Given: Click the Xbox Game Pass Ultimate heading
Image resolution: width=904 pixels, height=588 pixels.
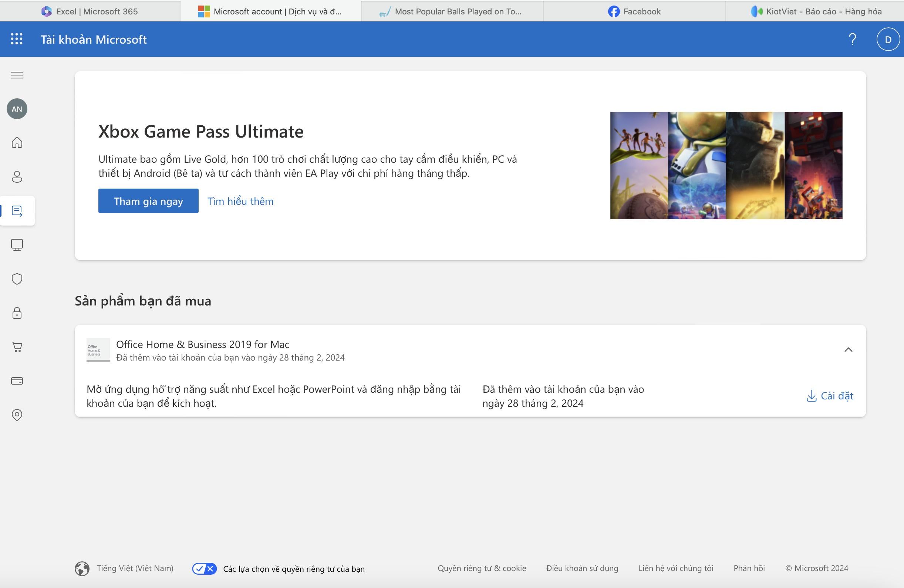Looking at the screenshot, I should point(201,131).
